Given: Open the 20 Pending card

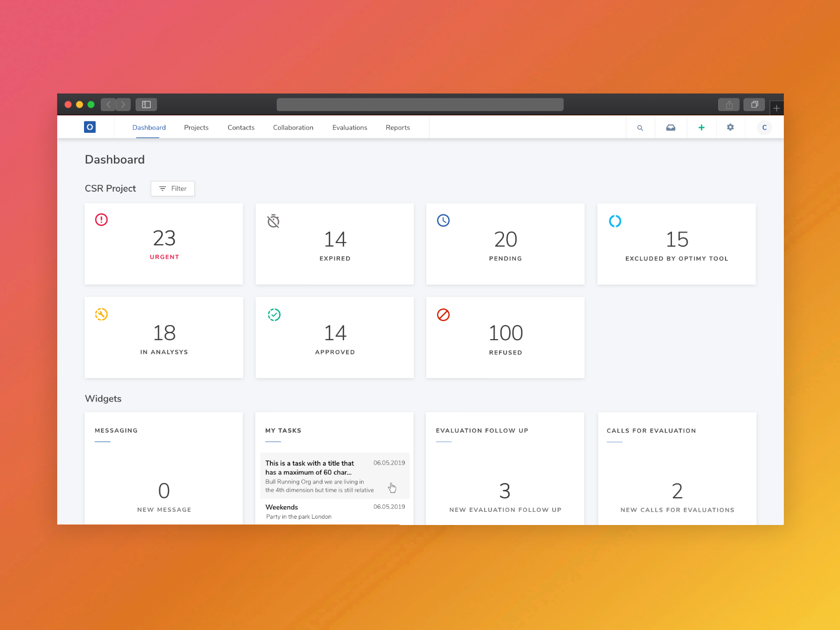Looking at the screenshot, I should [x=505, y=244].
